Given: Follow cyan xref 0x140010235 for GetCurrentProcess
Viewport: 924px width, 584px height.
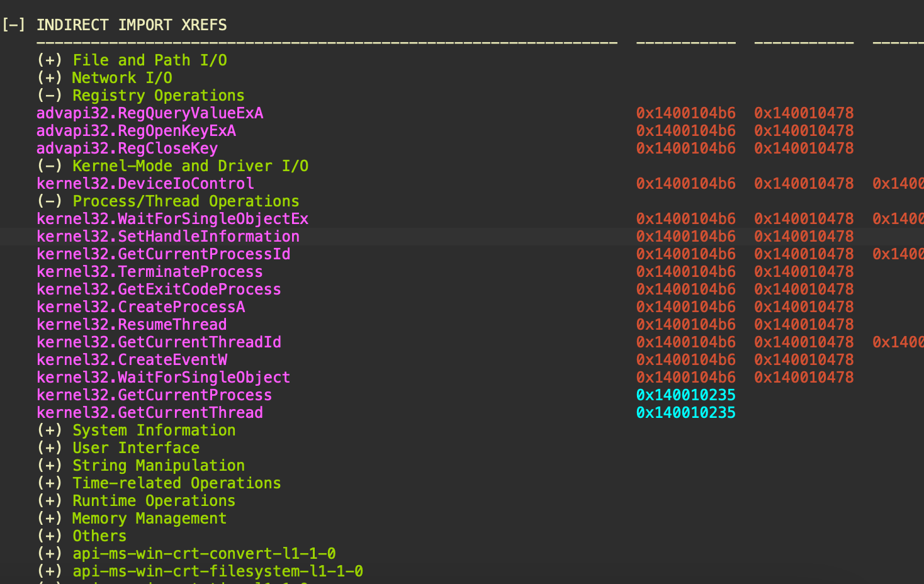Looking at the screenshot, I should point(685,395).
